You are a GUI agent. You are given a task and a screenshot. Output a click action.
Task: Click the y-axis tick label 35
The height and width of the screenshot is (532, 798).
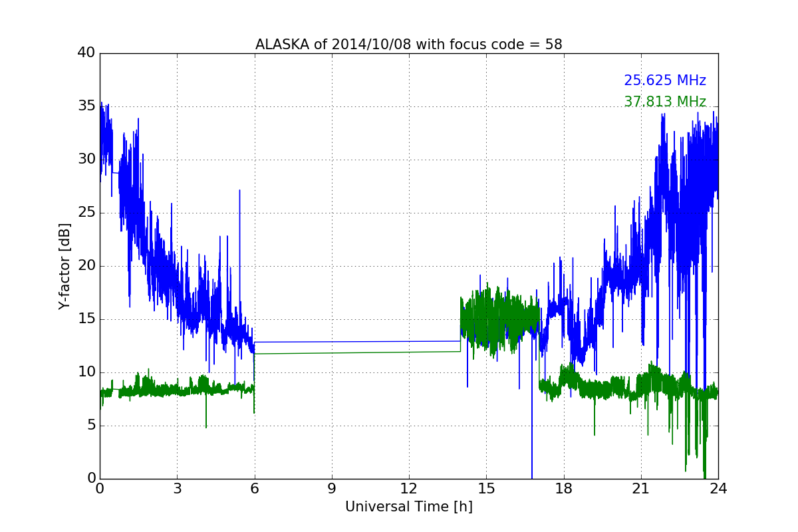(x=86, y=106)
